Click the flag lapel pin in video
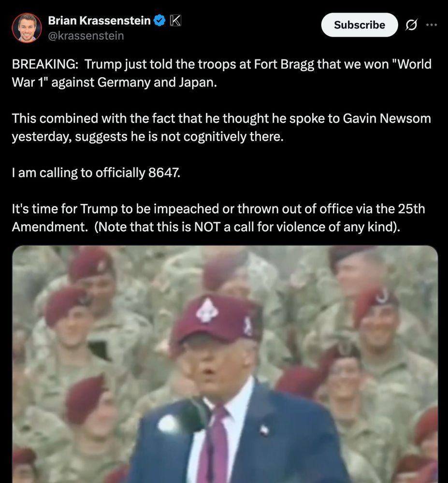The image size is (448, 483). click(264, 429)
